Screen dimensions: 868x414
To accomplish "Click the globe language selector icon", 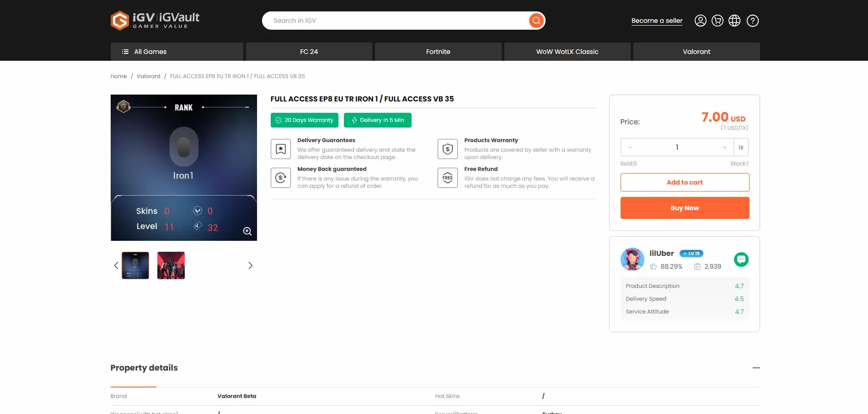I will (734, 21).
